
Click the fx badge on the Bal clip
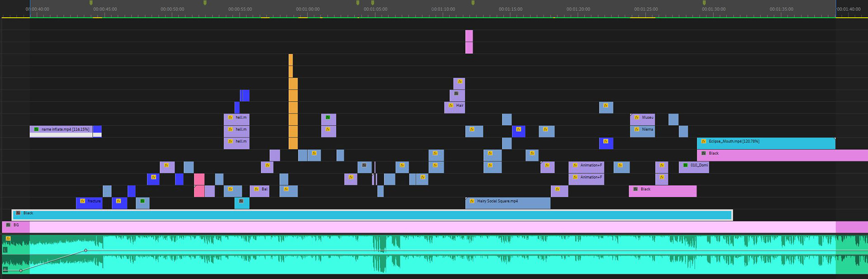(256, 189)
